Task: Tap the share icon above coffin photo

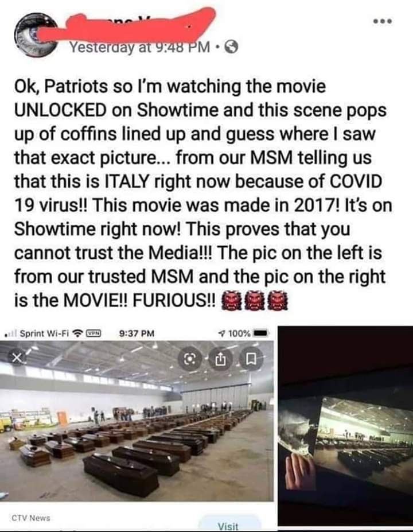Action: [x=220, y=358]
